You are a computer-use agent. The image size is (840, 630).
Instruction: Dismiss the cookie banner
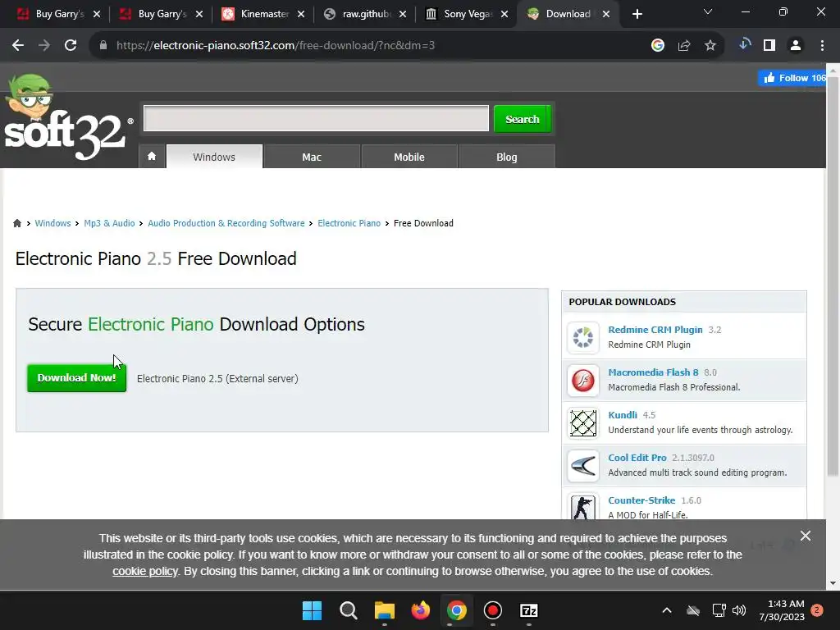(806, 536)
